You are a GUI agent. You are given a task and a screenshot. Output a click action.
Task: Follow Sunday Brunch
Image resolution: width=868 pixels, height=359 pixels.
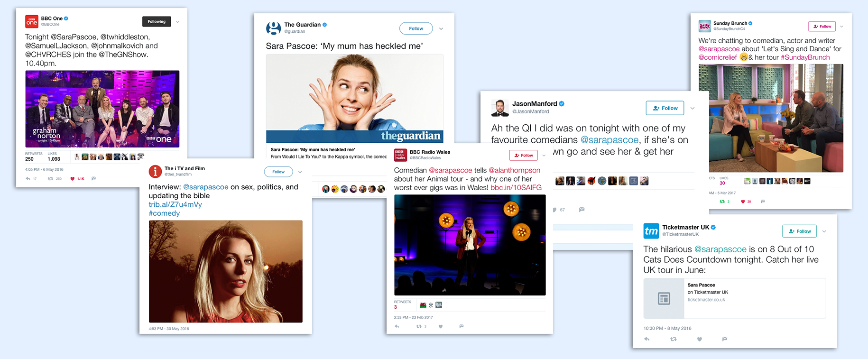[x=822, y=26]
